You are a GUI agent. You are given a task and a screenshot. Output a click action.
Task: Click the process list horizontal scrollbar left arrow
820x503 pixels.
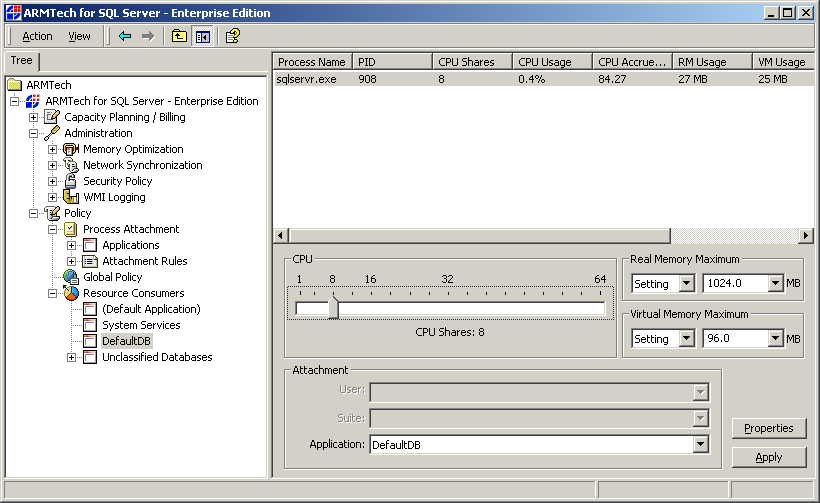(x=280, y=235)
